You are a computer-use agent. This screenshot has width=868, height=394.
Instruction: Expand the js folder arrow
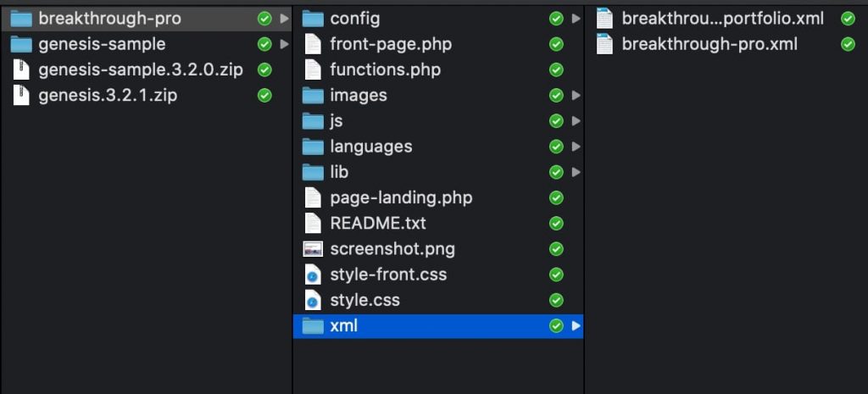coord(576,121)
